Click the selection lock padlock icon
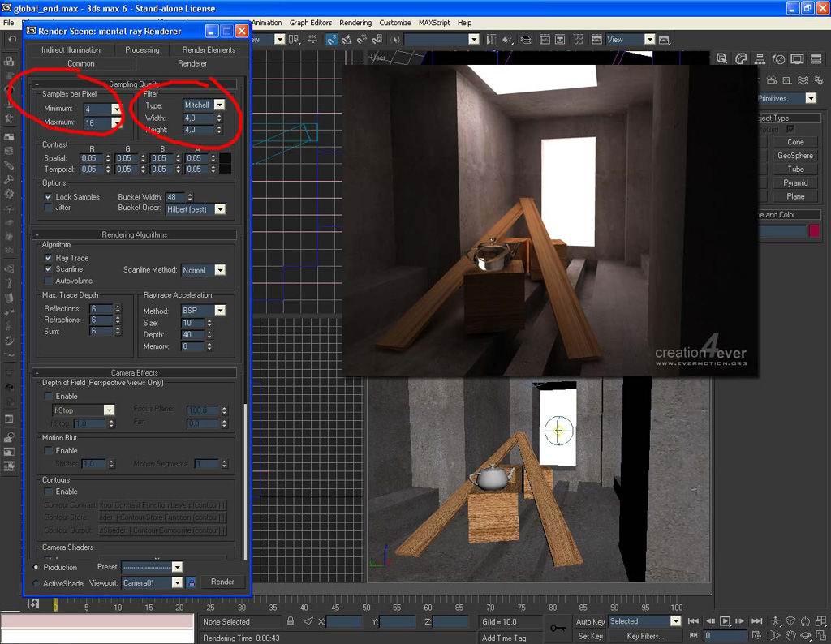This screenshot has width=831, height=644. point(291,621)
